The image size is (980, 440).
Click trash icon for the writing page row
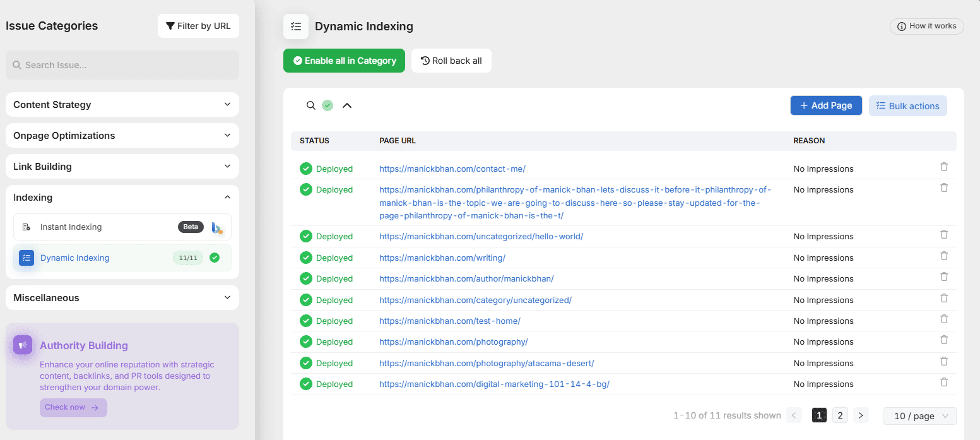[944, 256]
